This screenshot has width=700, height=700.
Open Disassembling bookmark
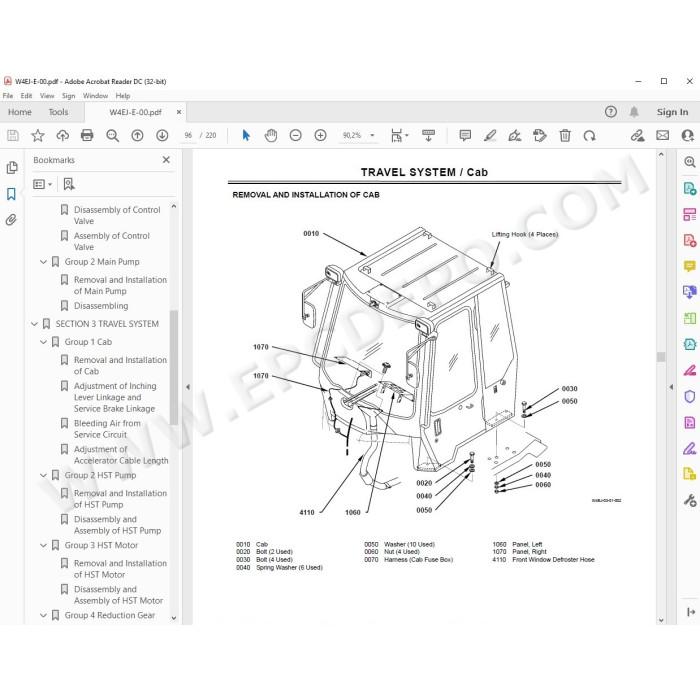101,306
